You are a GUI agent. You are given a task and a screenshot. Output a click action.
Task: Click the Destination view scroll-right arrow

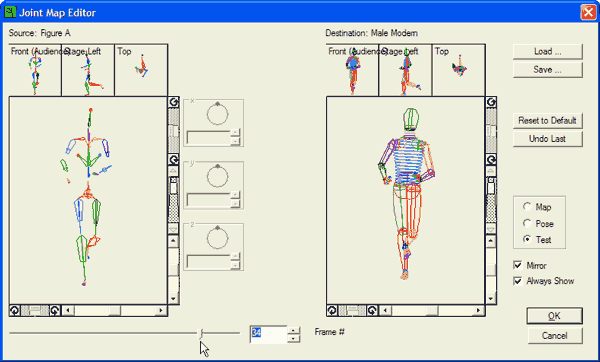coord(479,310)
